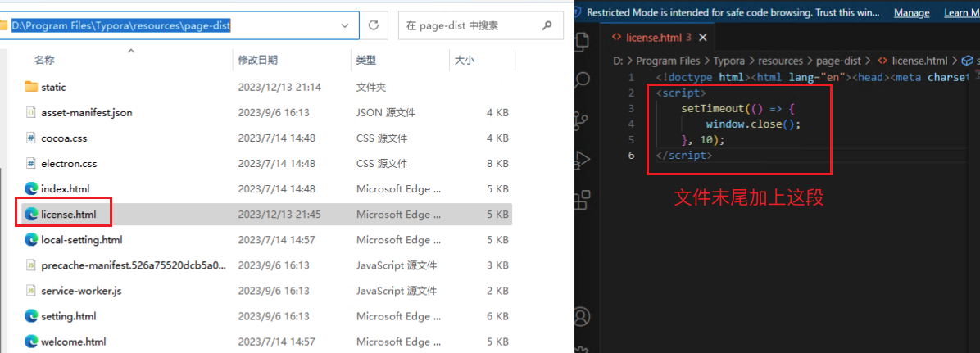Click the JSON 源文件 type cell
The image size is (980, 353).
[x=386, y=112]
